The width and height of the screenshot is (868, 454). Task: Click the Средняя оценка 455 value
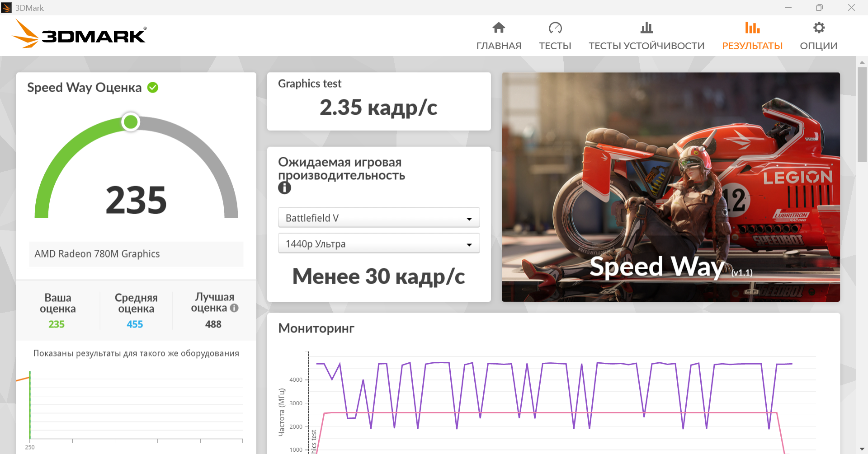tap(135, 324)
